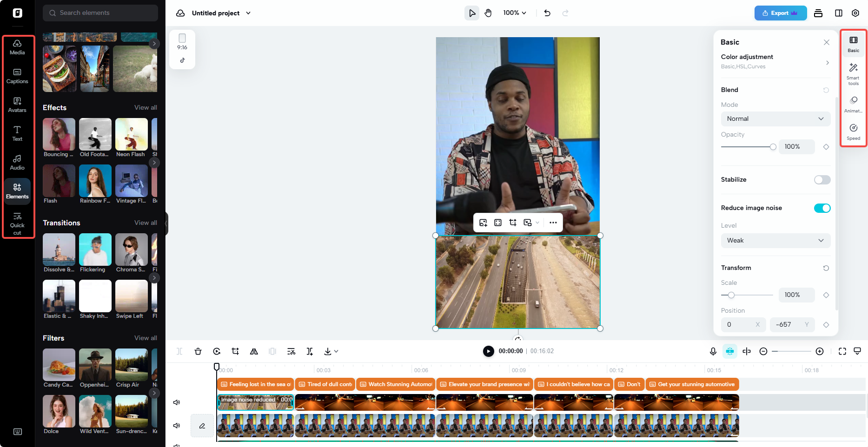868x447 pixels.
Task: Open the Basic tab in the side panel
Action: click(853, 44)
